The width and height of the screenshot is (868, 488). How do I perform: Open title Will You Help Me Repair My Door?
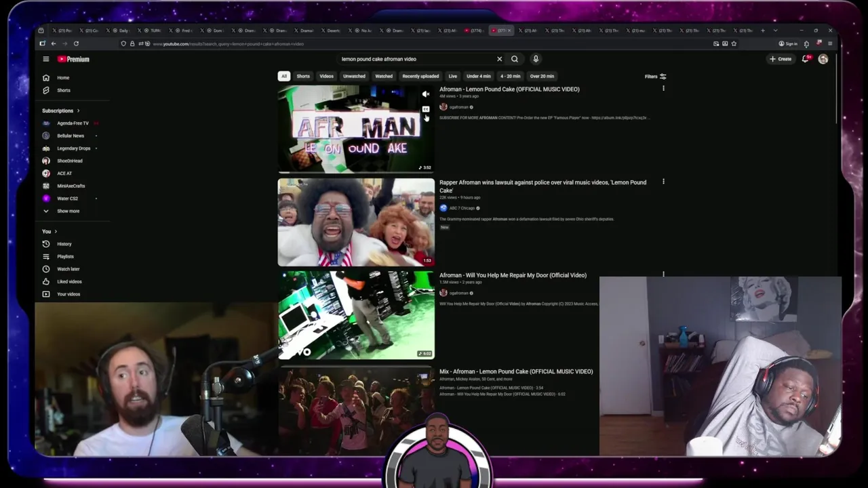pos(513,275)
